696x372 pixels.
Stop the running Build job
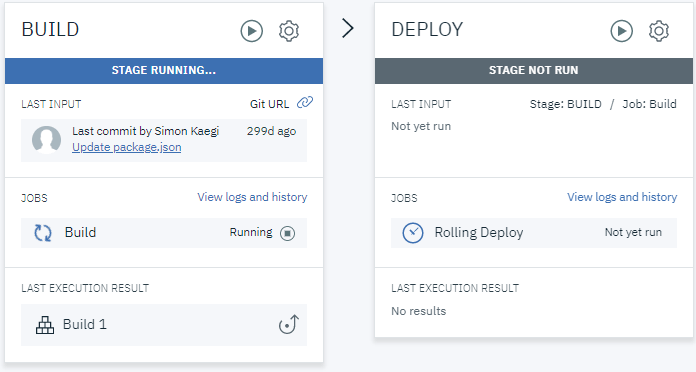pos(288,233)
